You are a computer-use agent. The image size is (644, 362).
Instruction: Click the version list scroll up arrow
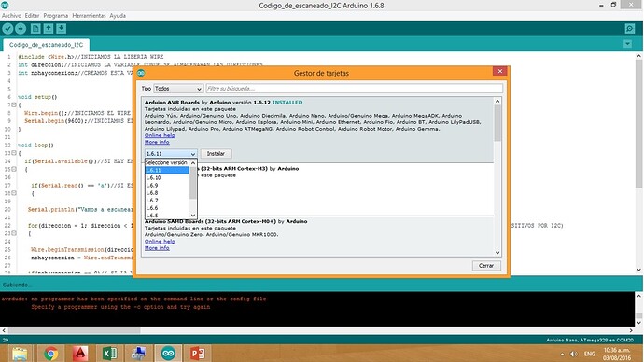click(x=193, y=163)
